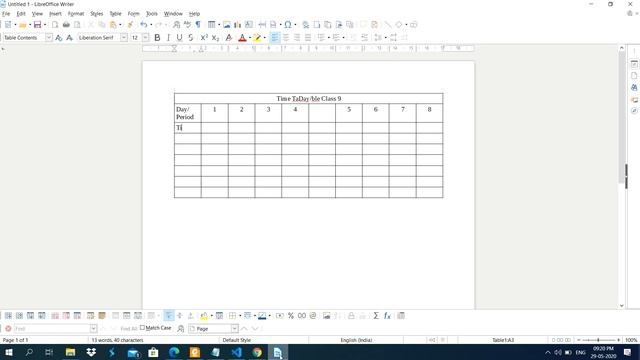Expand the Highlighting Color dropdown arrow
The height and width of the screenshot is (360, 640).
click(264, 38)
